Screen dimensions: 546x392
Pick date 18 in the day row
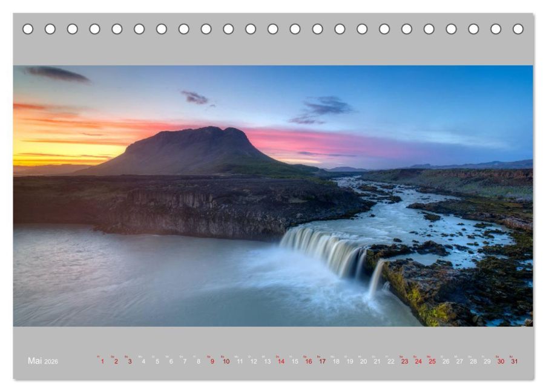(336, 361)
